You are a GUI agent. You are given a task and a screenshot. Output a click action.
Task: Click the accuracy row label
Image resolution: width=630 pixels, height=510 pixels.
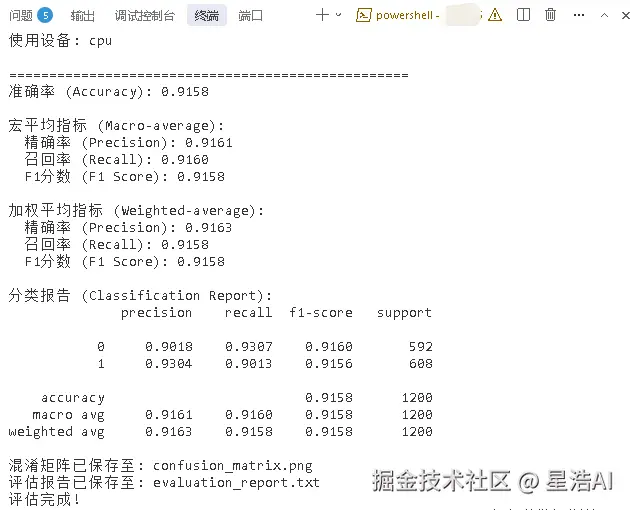73,398
